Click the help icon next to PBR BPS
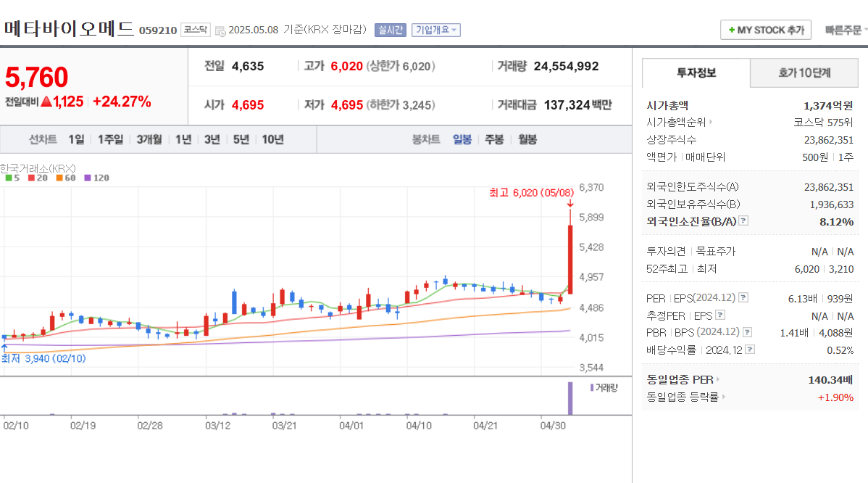 coord(747,332)
